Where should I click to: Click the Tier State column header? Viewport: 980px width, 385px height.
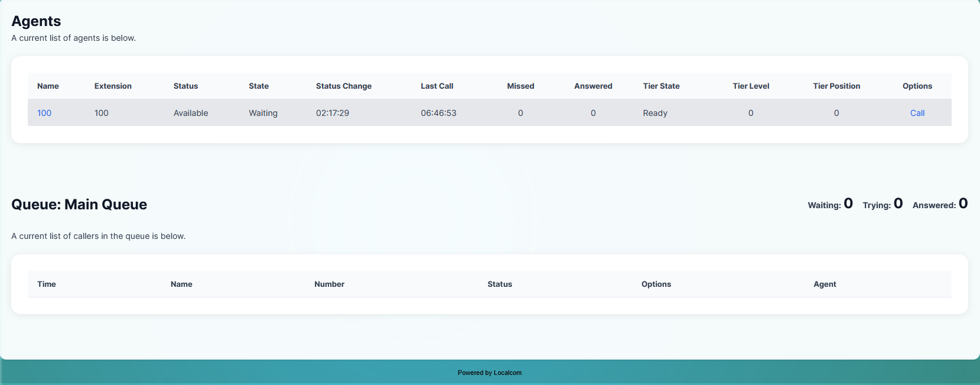tap(661, 86)
